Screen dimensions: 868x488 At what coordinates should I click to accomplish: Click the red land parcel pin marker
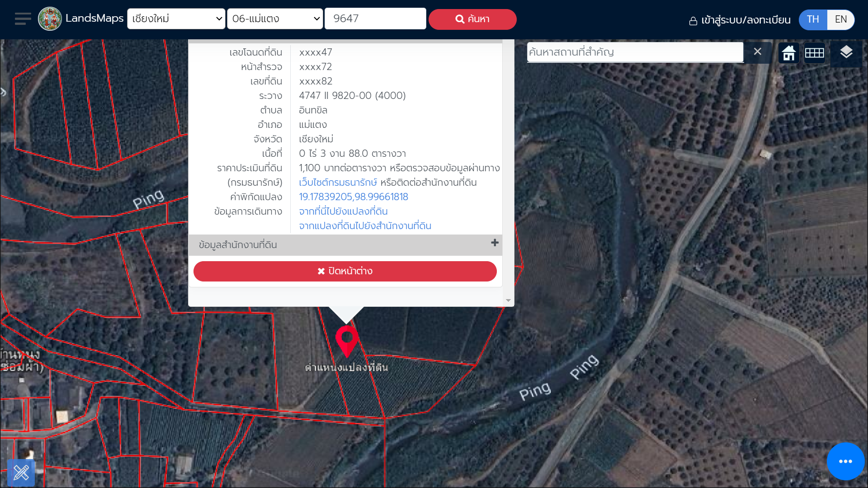[x=347, y=340]
